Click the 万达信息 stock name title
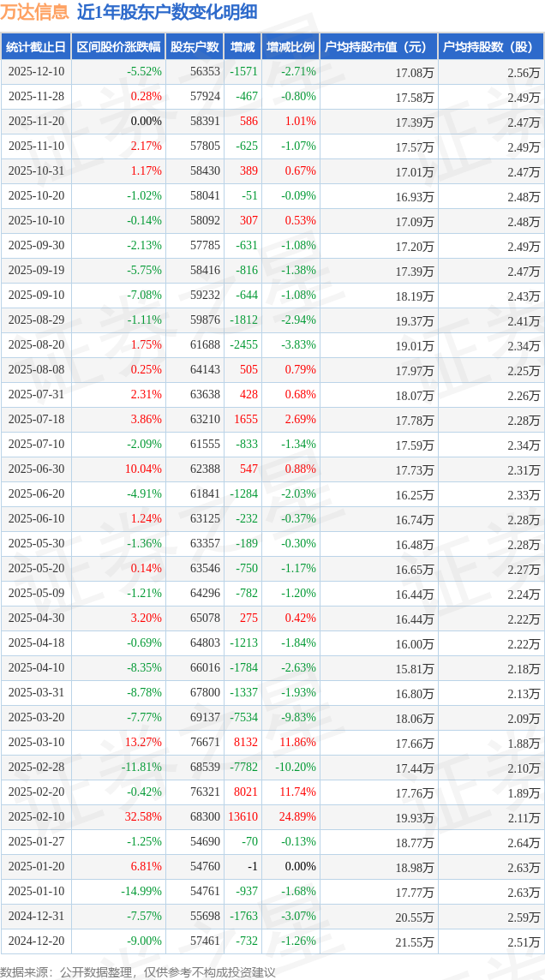Viewport: 545px width, 980px height. [x=35, y=12]
